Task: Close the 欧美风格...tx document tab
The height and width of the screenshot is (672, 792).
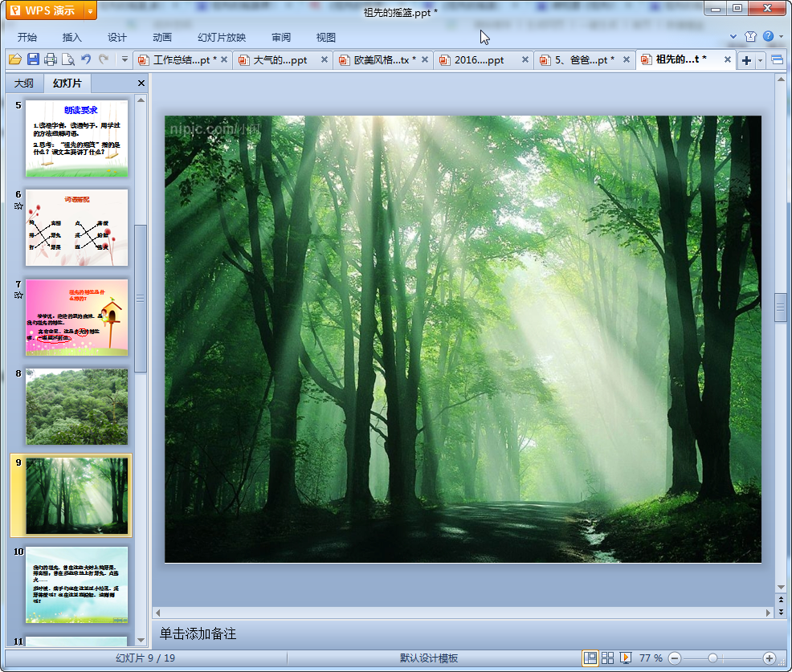Action: click(x=425, y=59)
